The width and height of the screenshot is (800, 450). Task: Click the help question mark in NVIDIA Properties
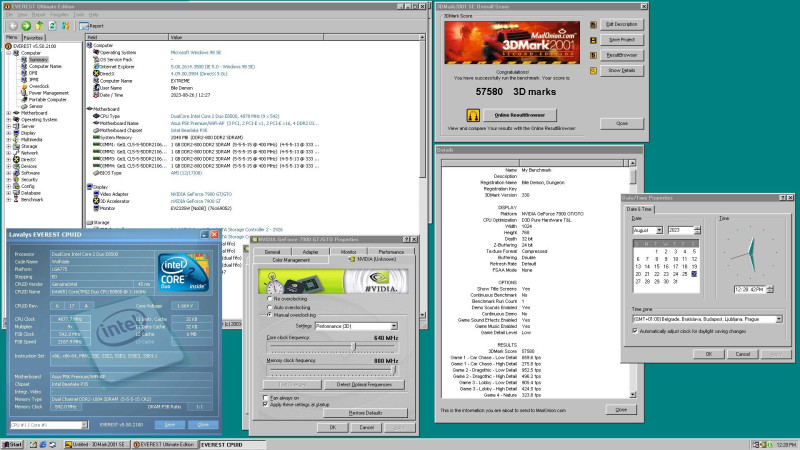pos(406,239)
